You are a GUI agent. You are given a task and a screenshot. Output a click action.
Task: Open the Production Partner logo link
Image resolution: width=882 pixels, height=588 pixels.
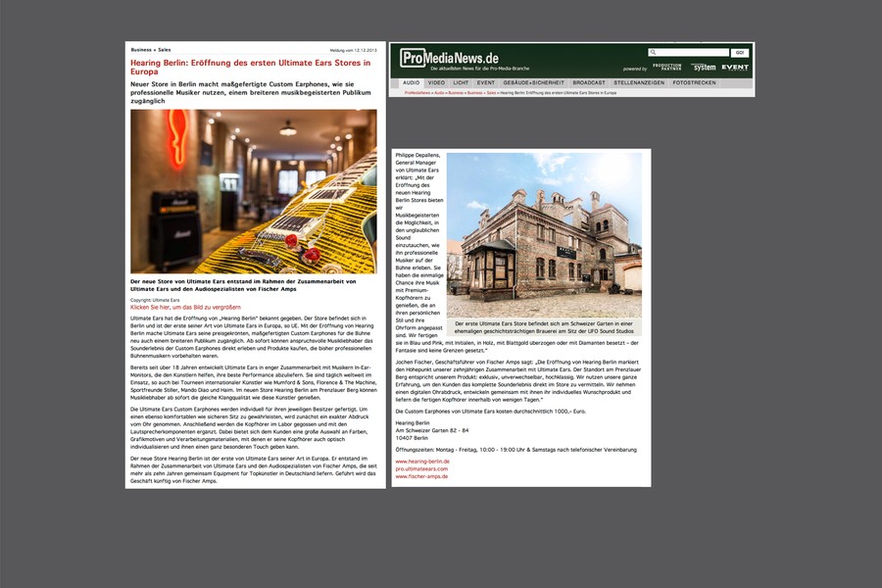tap(666, 67)
